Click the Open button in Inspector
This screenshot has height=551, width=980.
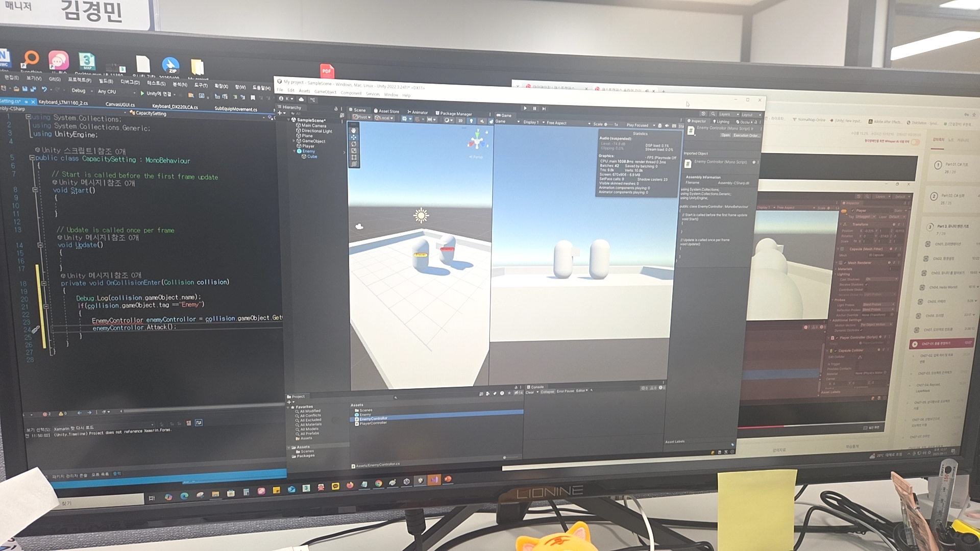725,135
